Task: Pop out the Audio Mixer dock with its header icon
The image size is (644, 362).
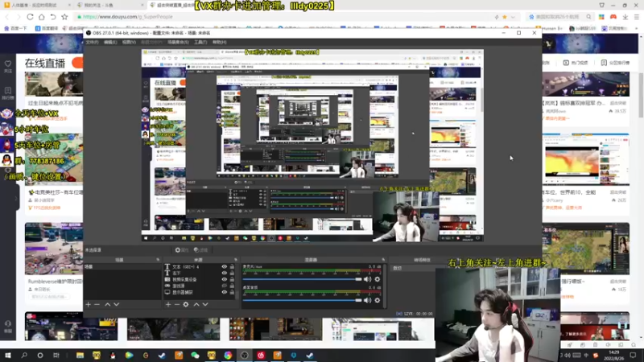Action: tap(383, 260)
